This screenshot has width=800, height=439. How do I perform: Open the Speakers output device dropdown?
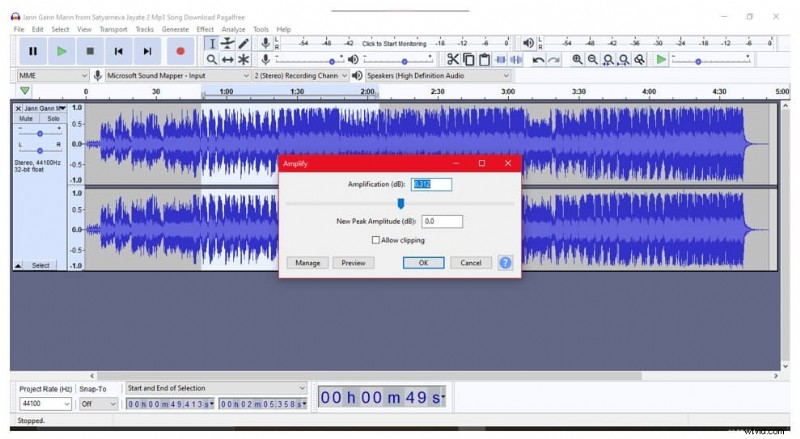click(437, 76)
